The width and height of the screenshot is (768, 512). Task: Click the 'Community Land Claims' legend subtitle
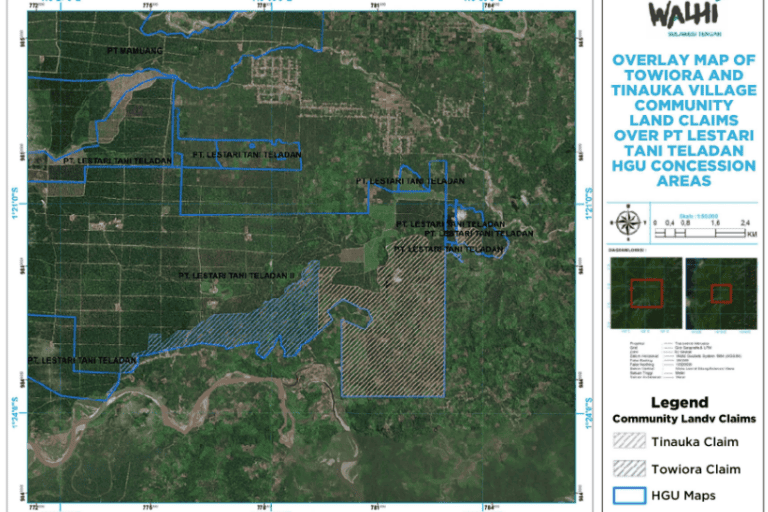(683, 419)
